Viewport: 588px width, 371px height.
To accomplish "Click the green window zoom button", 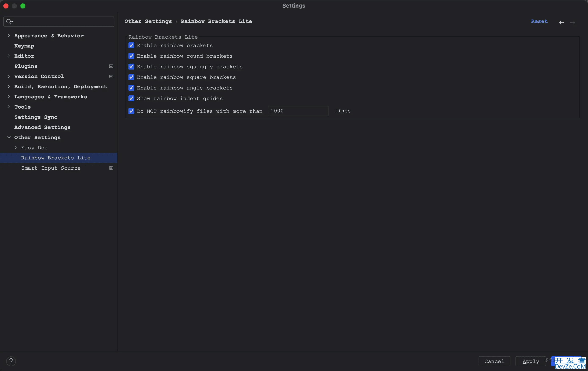I will pos(23,6).
